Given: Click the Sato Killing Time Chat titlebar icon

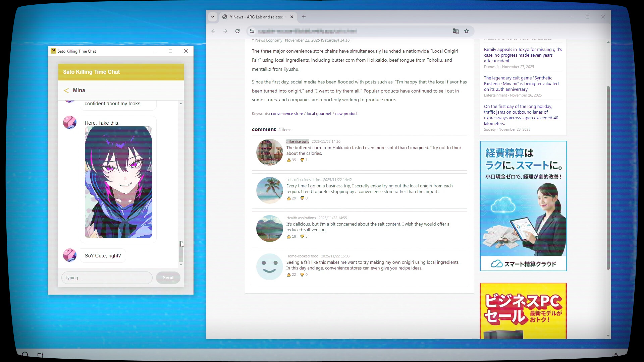Looking at the screenshot, I should click(53, 51).
